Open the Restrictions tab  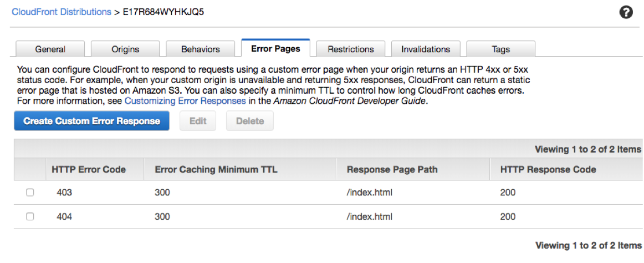click(351, 49)
